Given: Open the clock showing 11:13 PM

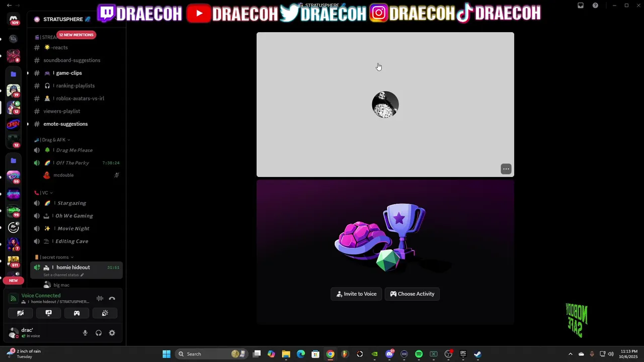Looking at the screenshot, I should pos(629,354).
